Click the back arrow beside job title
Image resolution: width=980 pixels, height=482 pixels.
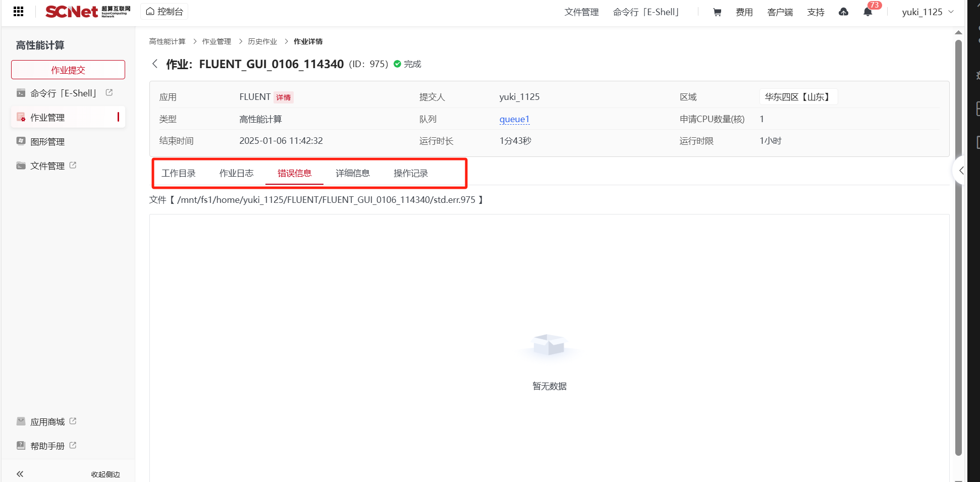pos(155,64)
